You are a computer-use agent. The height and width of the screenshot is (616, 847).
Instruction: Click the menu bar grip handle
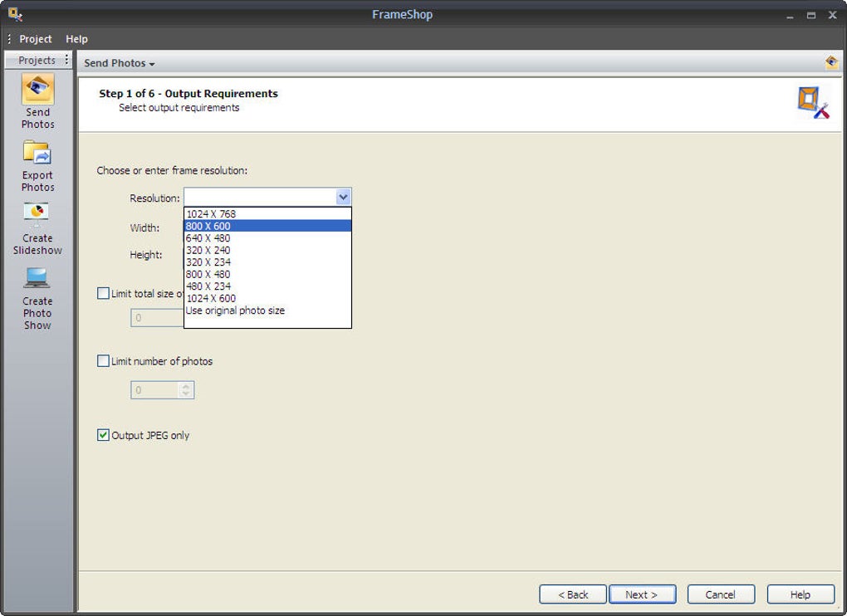9,39
